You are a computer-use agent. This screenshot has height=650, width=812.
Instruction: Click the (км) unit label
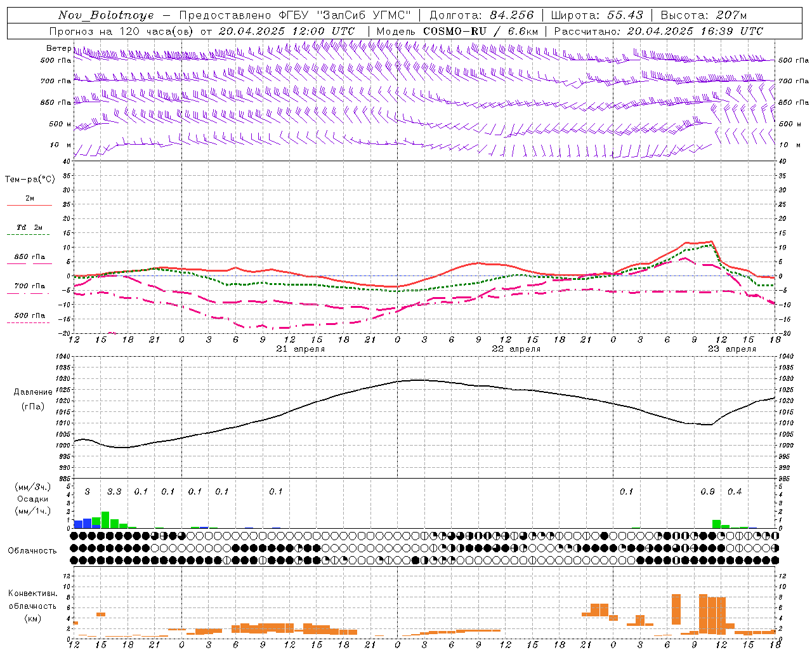pyautogui.click(x=32, y=618)
